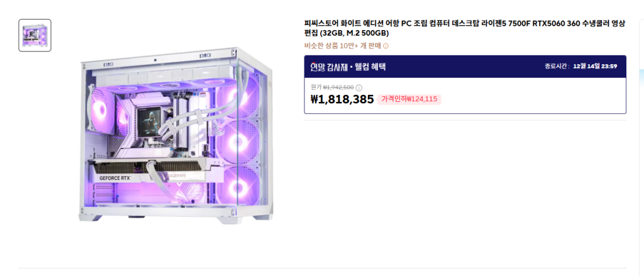Click the red dot on 연말 logo text
The image size is (644, 276).
pyautogui.click(x=313, y=63)
